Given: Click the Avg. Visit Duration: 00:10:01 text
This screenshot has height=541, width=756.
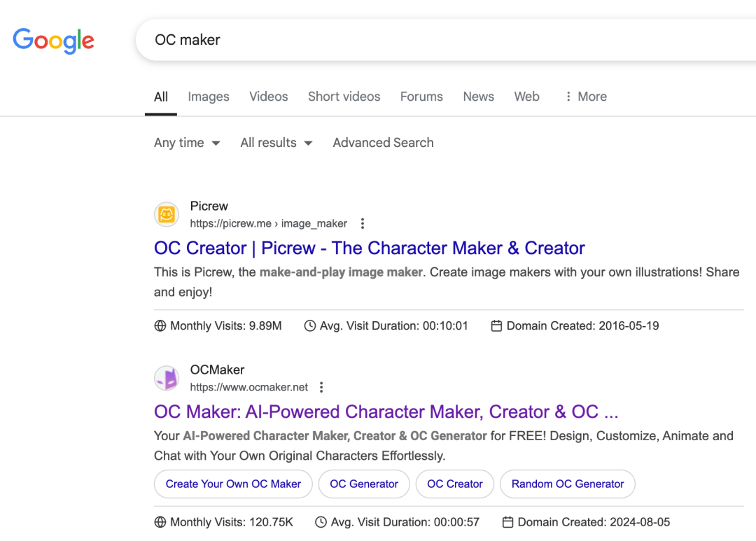Looking at the screenshot, I should pyautogui.click(x=394, y=326).
